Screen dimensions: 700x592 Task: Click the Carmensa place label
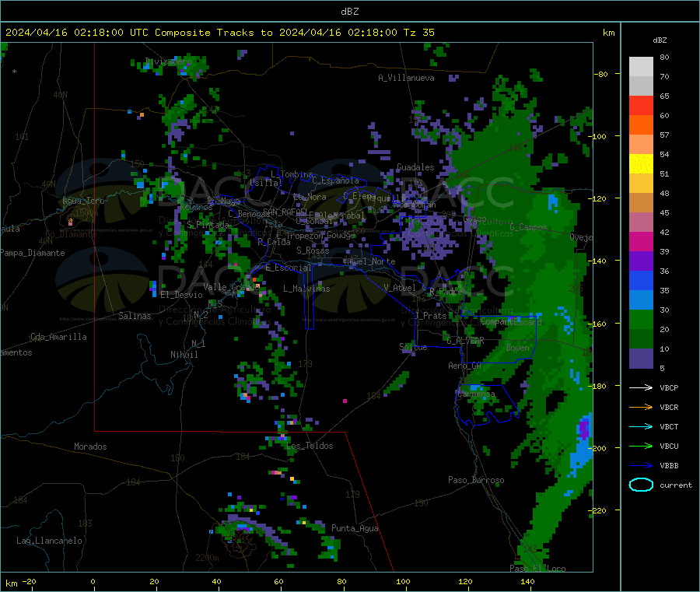coord(476,394)
